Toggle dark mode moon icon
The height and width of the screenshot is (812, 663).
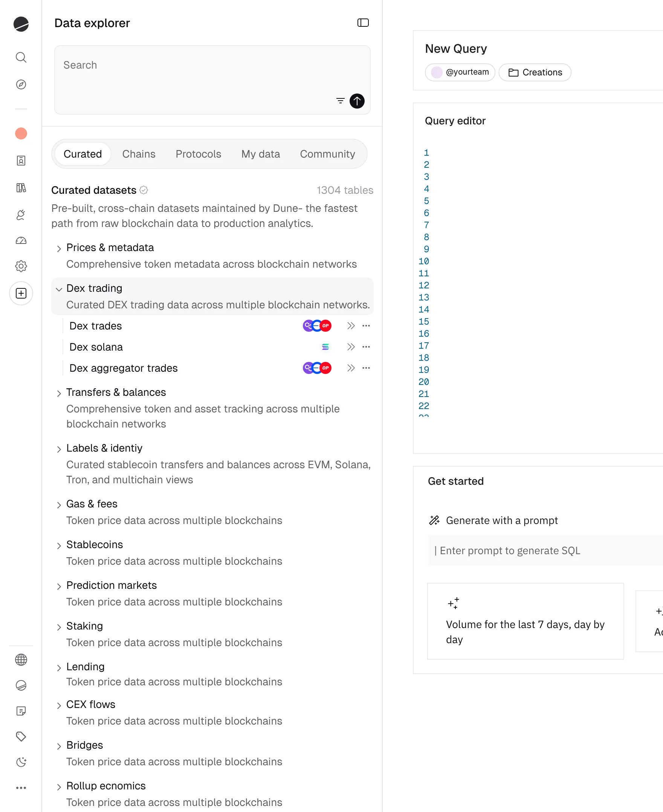(21, 762)
